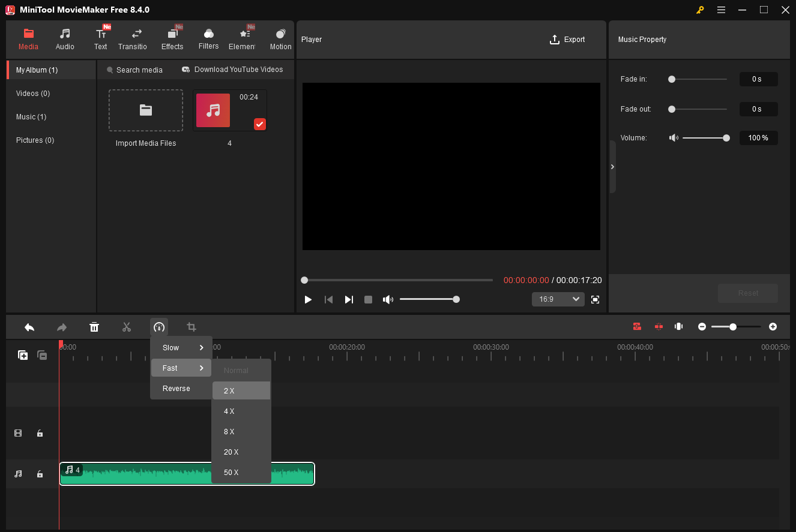This screenshot has width=796, height=532.
Task: Click the Undo icon
Action: 29,327
